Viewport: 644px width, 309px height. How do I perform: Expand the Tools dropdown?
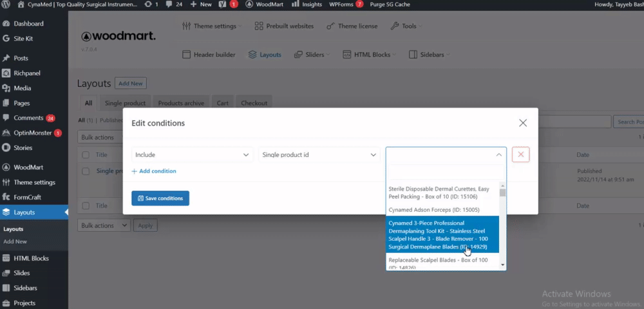[406, 26]
